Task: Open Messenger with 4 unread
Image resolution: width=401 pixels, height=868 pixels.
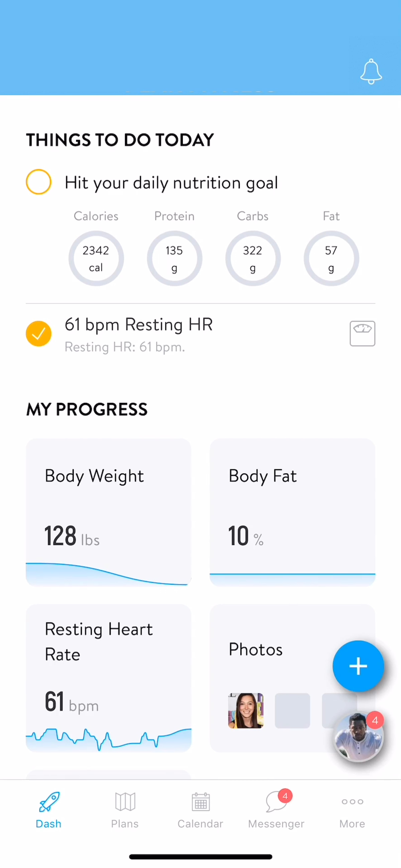Action: point(276,810)
